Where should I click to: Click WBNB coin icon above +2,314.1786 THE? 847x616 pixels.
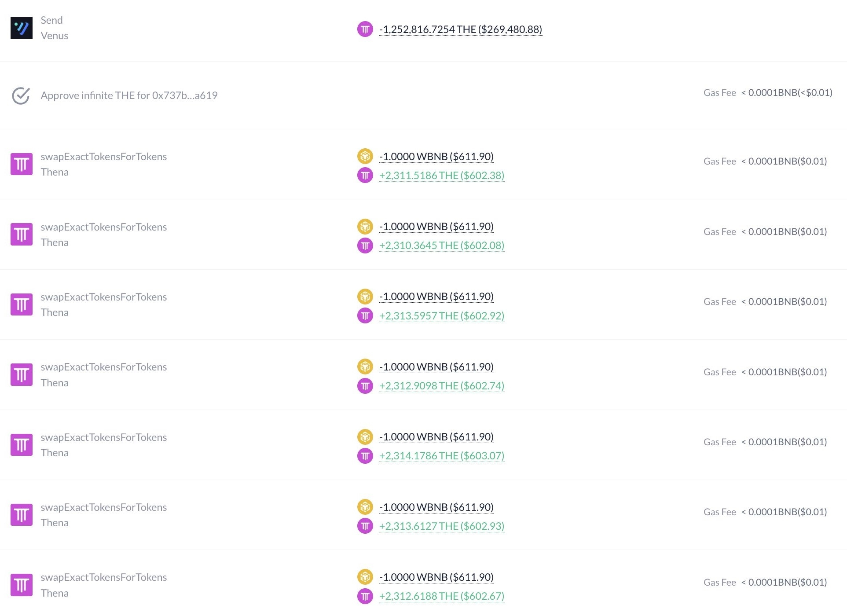(x=365, y=437)
